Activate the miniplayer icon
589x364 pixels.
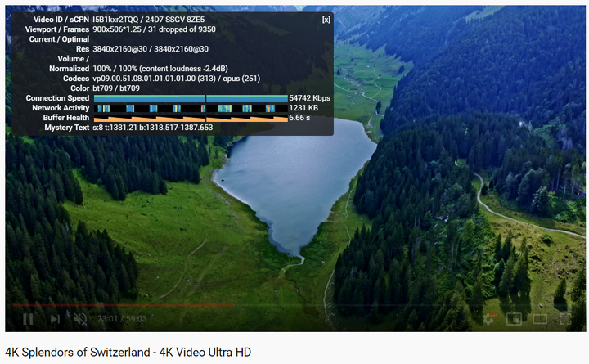tap(514, 319)
